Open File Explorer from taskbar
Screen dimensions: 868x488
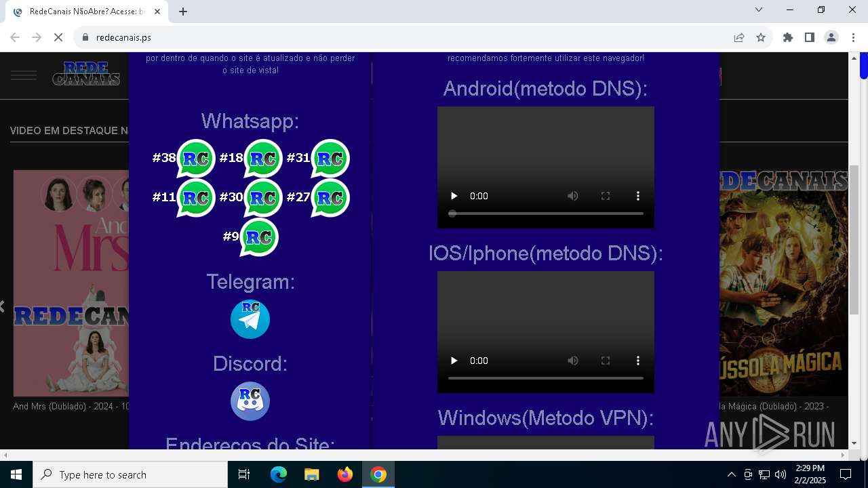(312, 474)
